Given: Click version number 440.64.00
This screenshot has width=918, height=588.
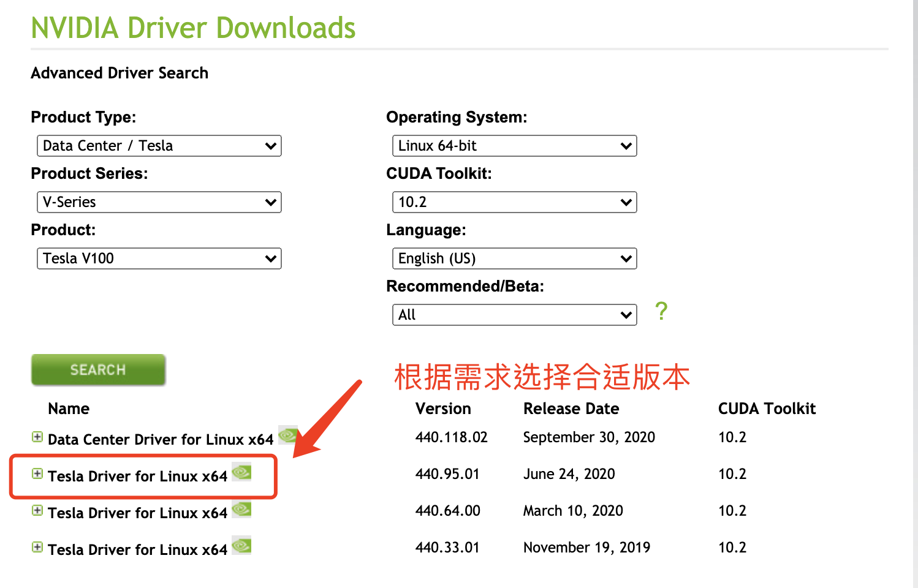Looking at the screenshot, I should [x=448, y=511].
